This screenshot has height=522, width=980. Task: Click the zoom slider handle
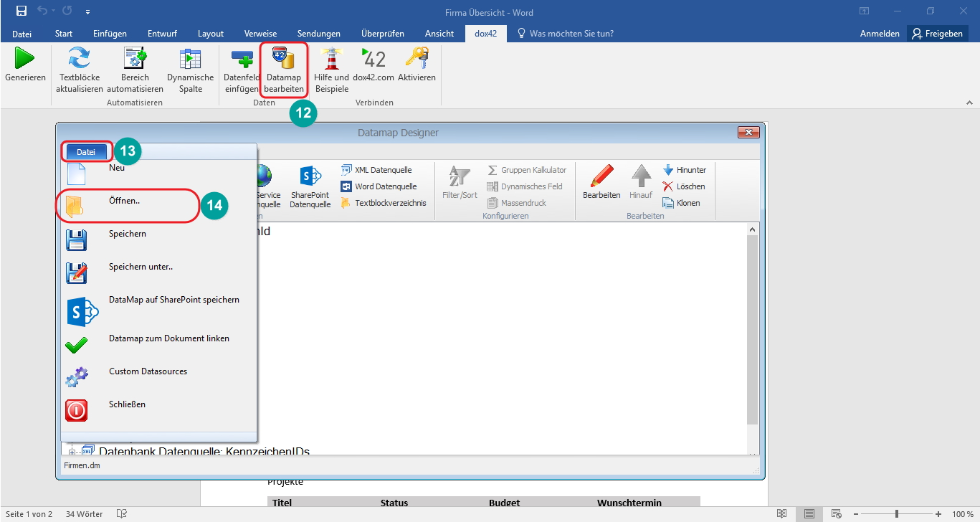[x=896, y=514]
